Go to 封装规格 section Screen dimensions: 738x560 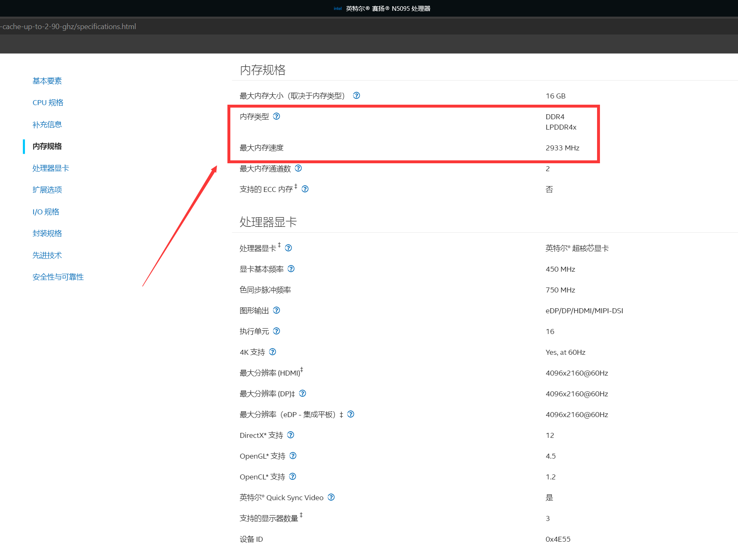[47, 233]
